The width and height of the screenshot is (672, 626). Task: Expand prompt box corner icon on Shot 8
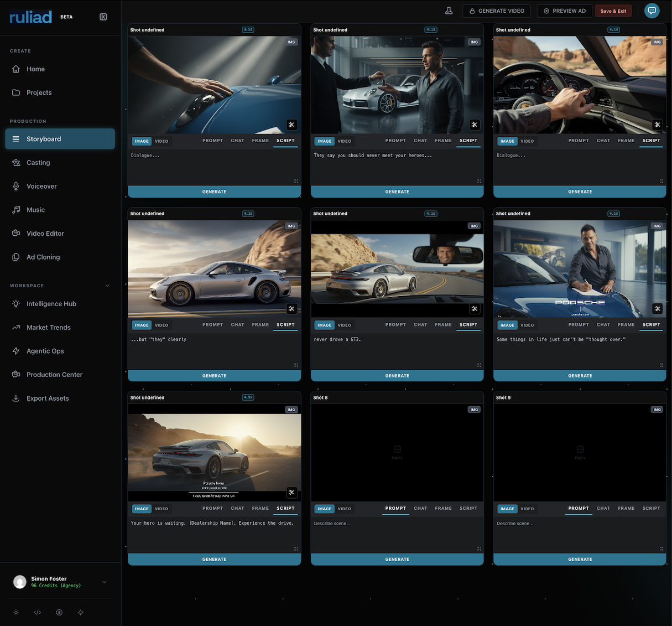point(479,549)
